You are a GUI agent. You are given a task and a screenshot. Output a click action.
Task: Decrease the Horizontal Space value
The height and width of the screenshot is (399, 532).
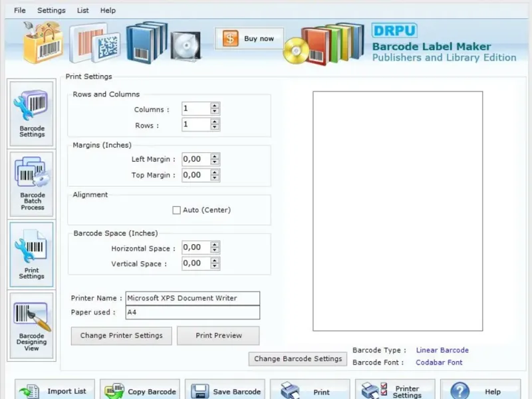click(x=214, y=251)
